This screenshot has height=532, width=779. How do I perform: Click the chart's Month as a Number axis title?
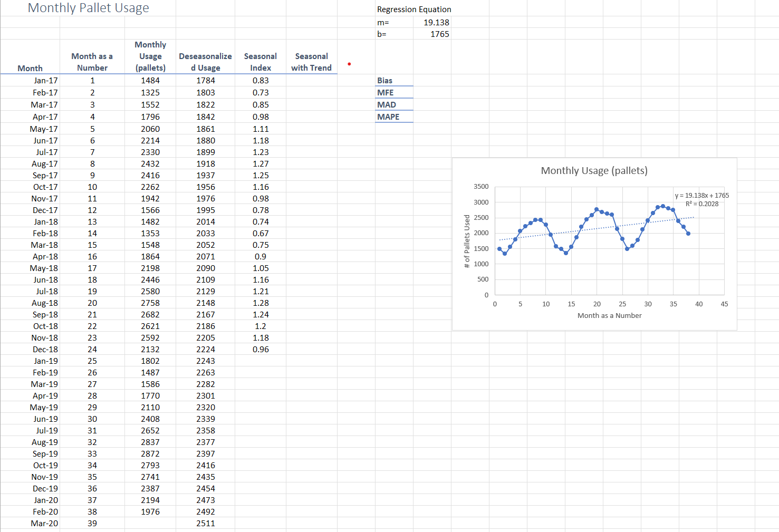610,316
